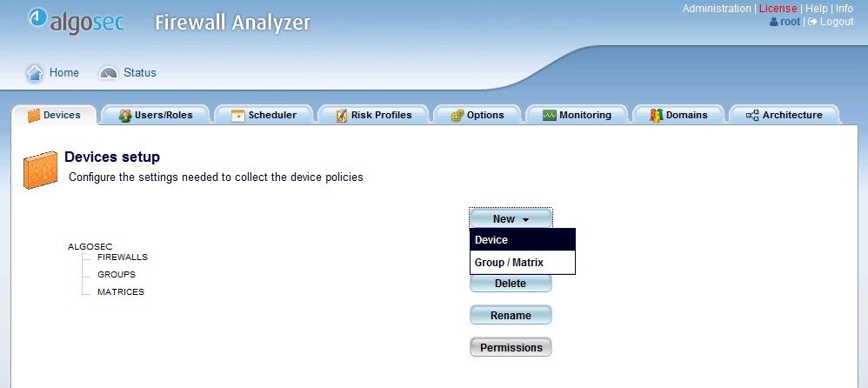This screenshot has width=868, height=388.
Task: Click the Domains tab icon
Action: pos(657,116)
